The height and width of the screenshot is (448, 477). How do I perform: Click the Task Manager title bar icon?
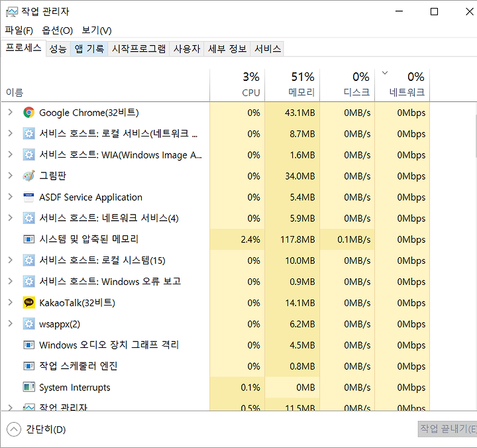(x=12, y=12)
